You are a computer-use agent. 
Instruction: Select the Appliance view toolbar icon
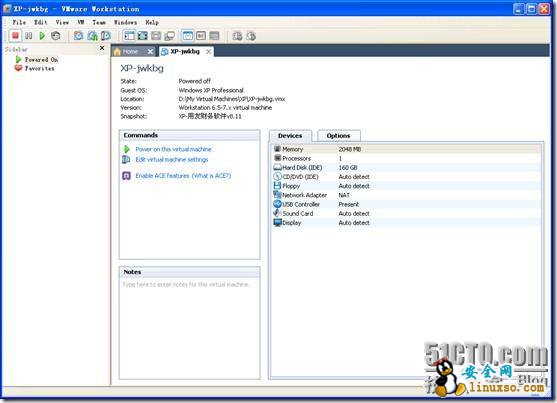(201, 36)
